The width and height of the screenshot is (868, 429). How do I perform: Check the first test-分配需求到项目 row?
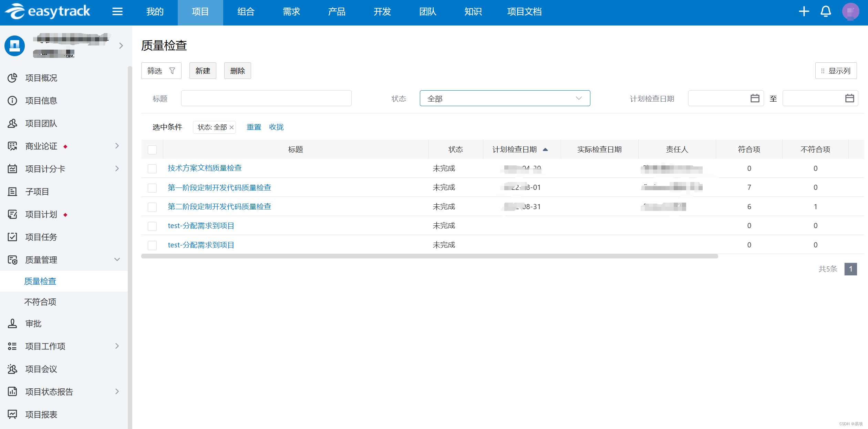(x=152, y=226)
